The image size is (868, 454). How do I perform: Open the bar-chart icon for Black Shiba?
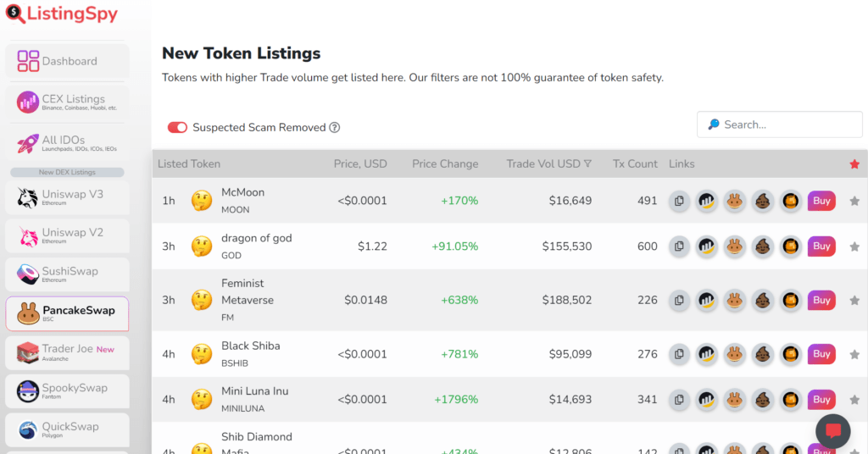click(706, 354)
